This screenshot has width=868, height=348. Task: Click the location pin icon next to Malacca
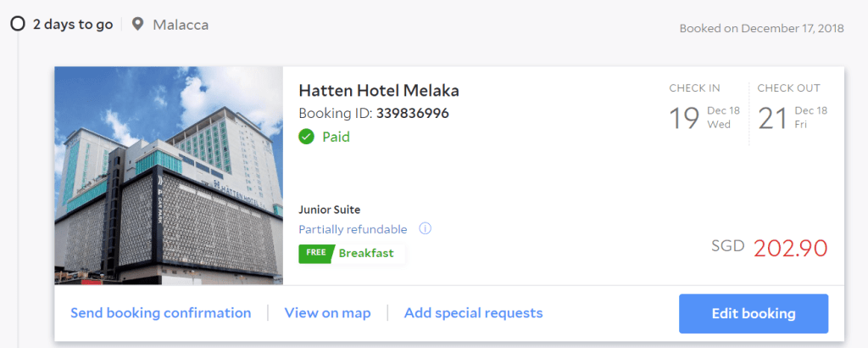[138, 25]
